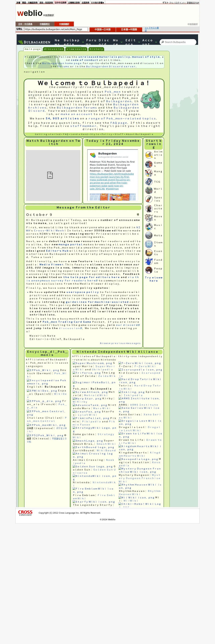Viewport: 215px width, 644px height.
Task: Click the Bulbagarden Mastodon avatar icon
Action: [93, 155]
